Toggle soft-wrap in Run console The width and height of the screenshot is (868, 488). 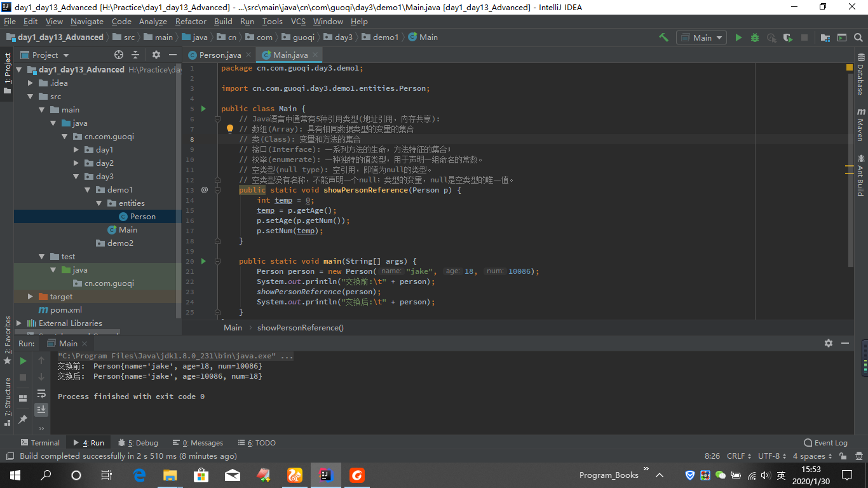click(x=41, y=393)
